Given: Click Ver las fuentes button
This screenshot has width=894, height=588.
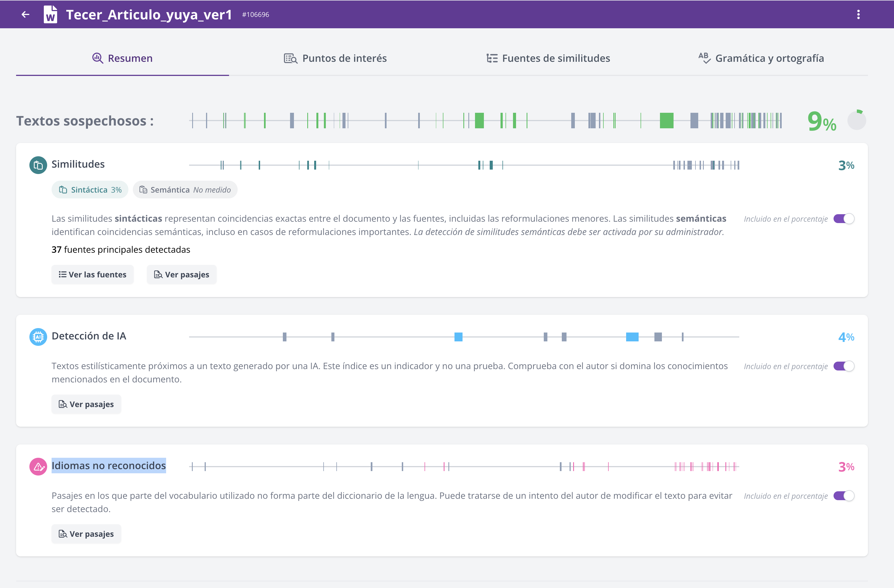Looking at the screenshot, I should 92,275.
